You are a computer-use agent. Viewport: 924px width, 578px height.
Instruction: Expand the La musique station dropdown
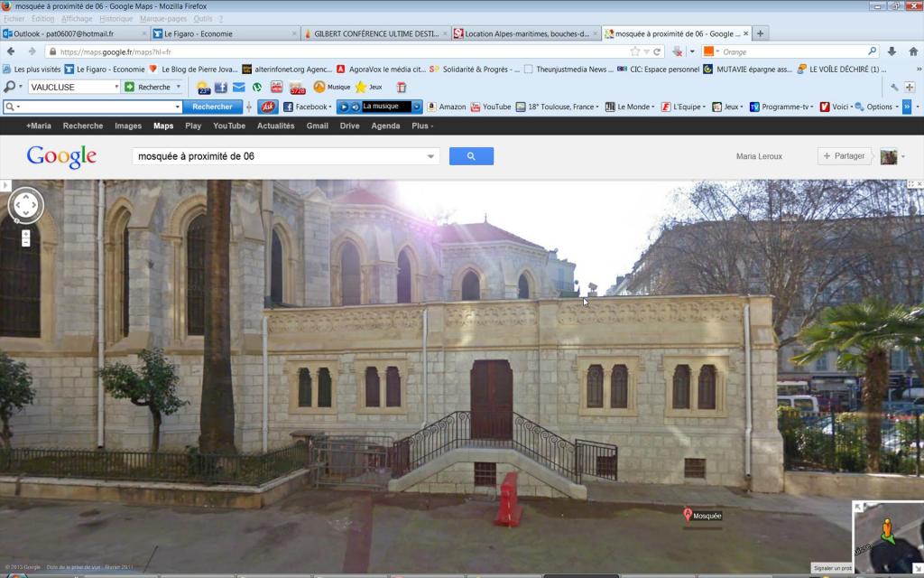tap(417, 107)
